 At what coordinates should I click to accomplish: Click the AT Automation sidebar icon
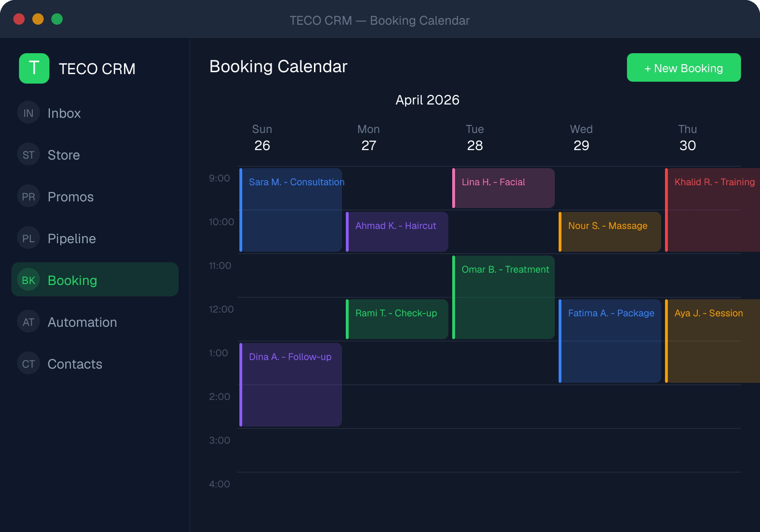[x=28, y=322]
